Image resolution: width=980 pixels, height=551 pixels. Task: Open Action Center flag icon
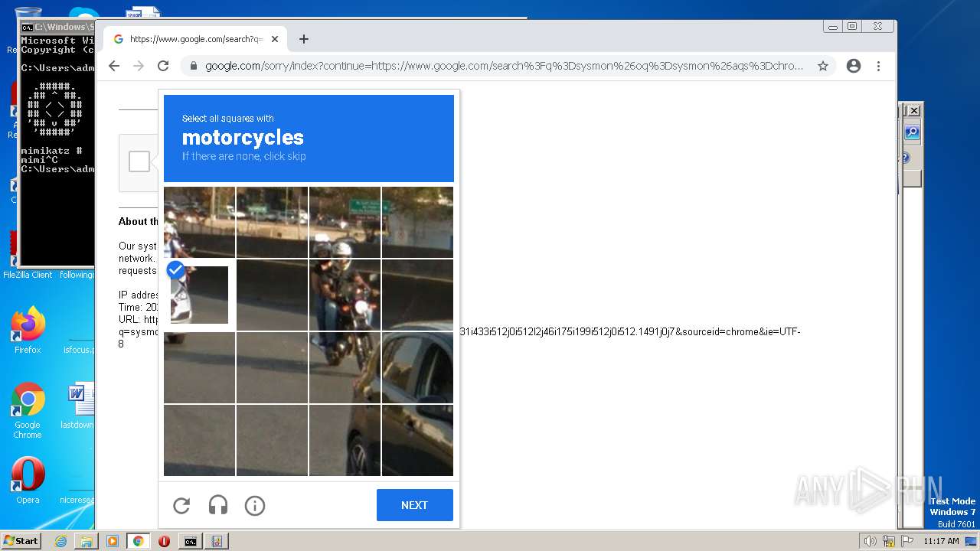[907, 541]
